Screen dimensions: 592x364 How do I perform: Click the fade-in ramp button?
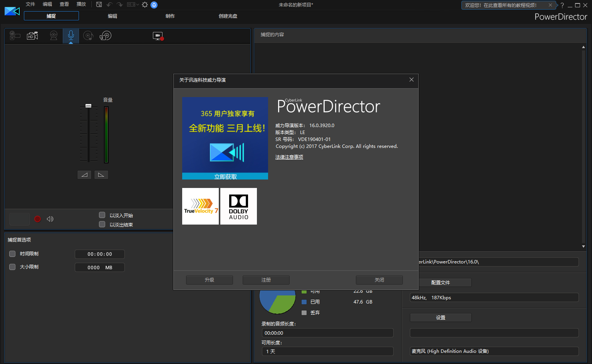coord(84,175)
